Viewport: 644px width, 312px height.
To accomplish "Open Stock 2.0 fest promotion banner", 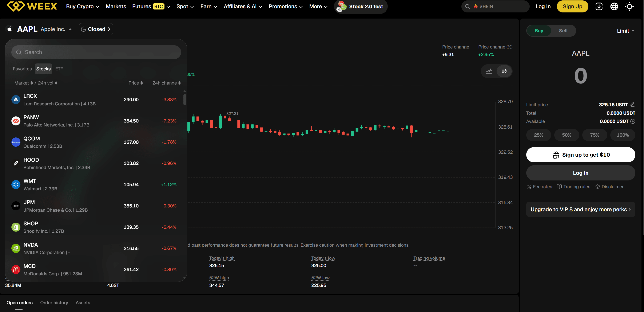I will pos(361,7).
